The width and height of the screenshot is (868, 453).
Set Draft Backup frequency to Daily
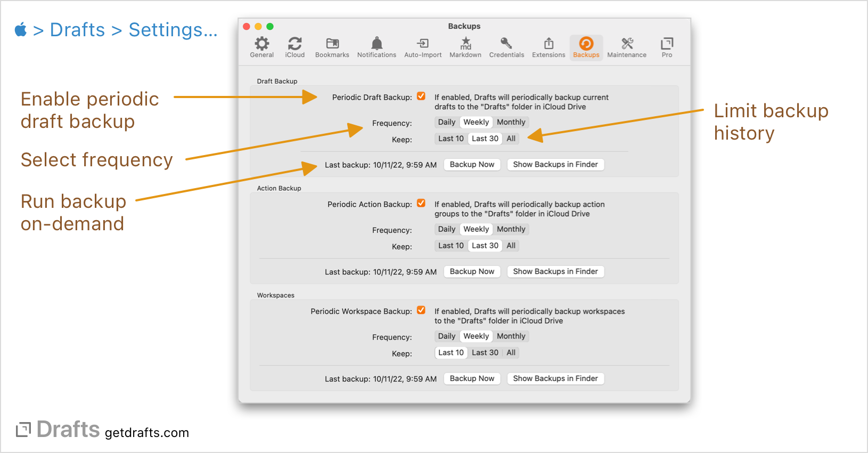click(447, 122)
